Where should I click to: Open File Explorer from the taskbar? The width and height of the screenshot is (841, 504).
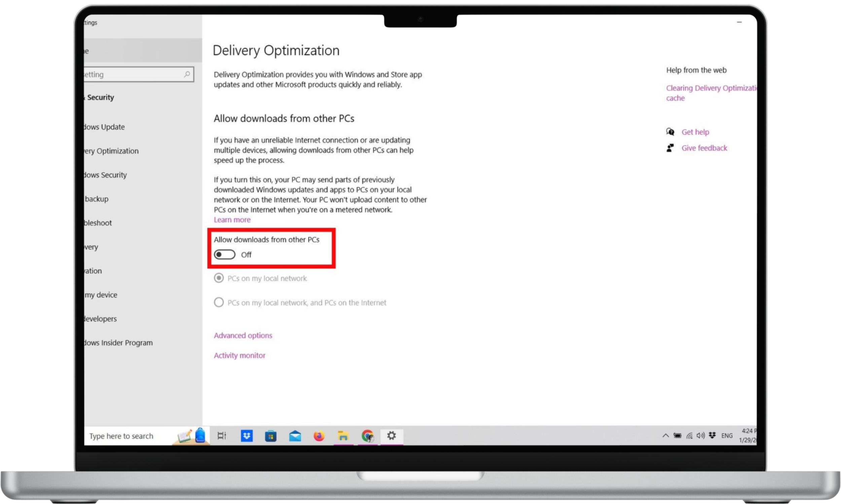click(343, 436)
